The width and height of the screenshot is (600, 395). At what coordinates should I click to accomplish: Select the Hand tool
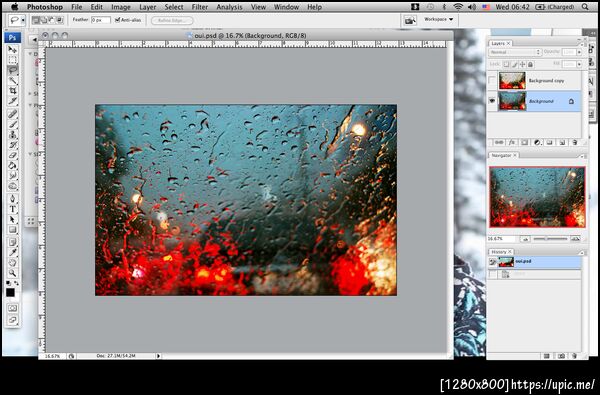(x=13, y=263)
